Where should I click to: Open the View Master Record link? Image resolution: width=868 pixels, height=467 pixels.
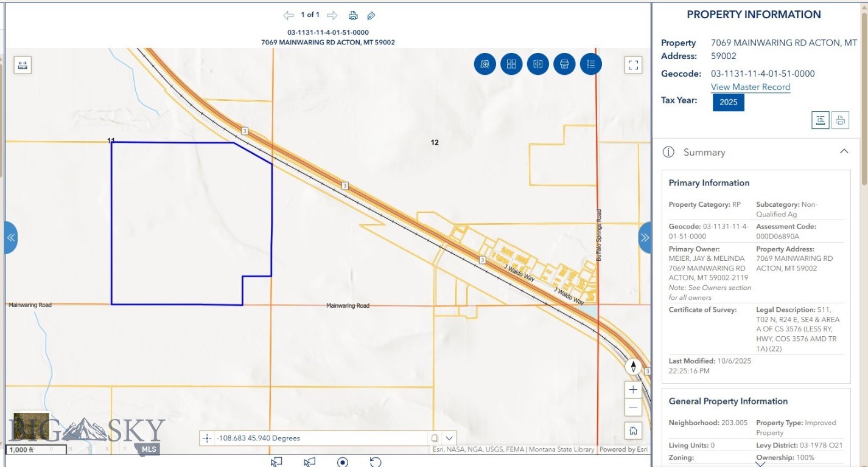(x=750, y=87)
